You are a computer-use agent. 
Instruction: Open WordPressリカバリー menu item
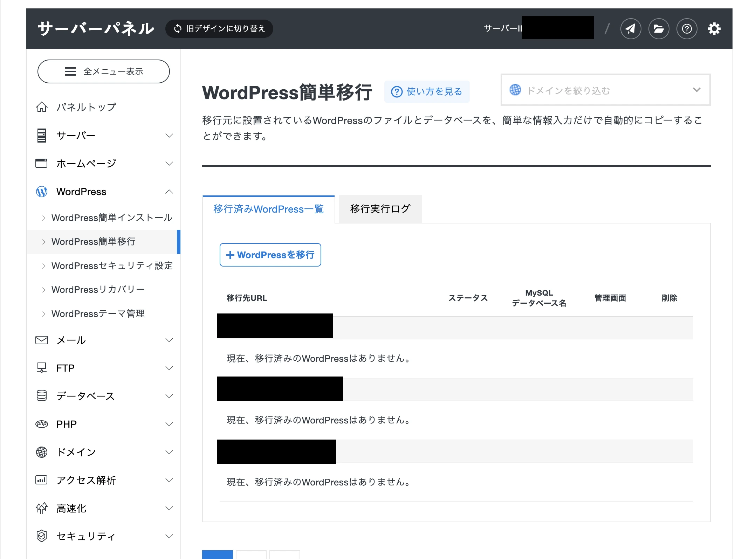[104, 290]
